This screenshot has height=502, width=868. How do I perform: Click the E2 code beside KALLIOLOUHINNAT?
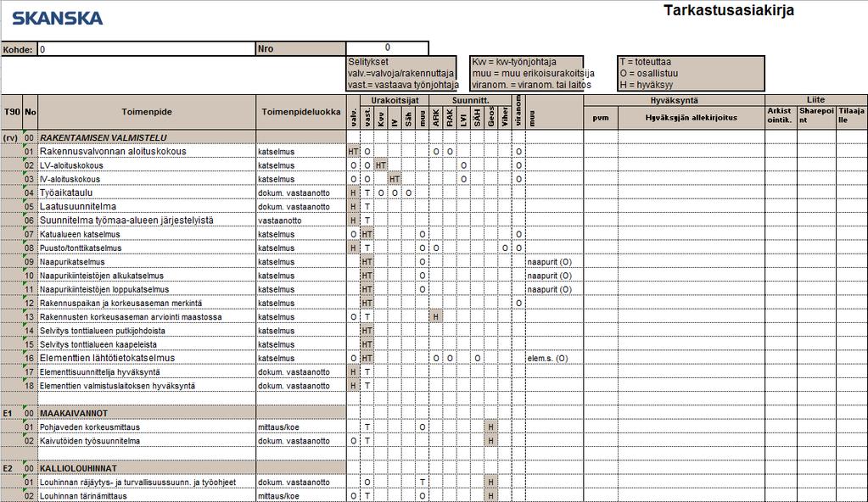pos(8,468)
